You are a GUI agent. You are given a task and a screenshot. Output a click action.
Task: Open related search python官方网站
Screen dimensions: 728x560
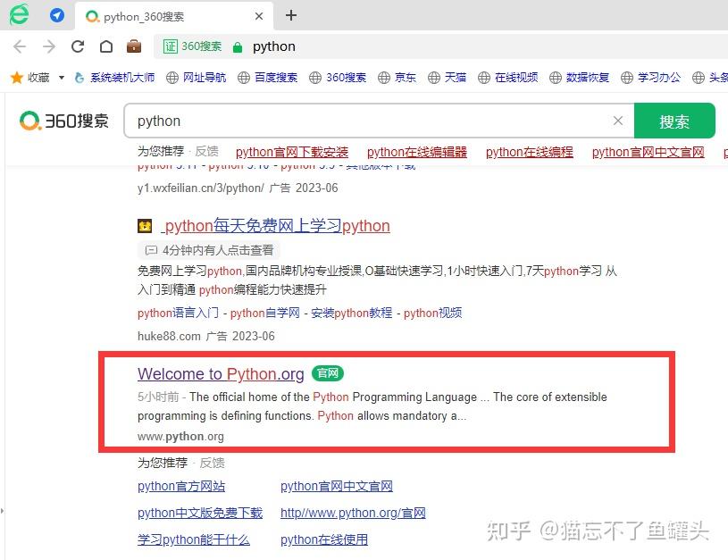coord(181,486)
